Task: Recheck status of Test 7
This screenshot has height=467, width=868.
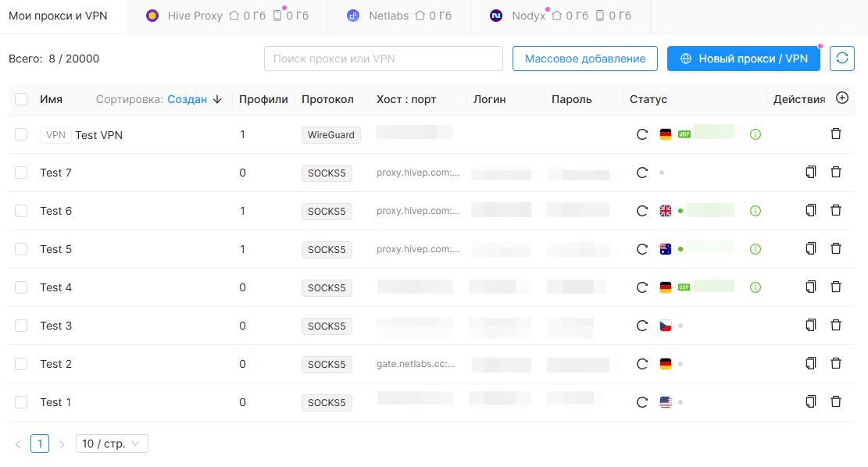Action: tap(642, 173)
